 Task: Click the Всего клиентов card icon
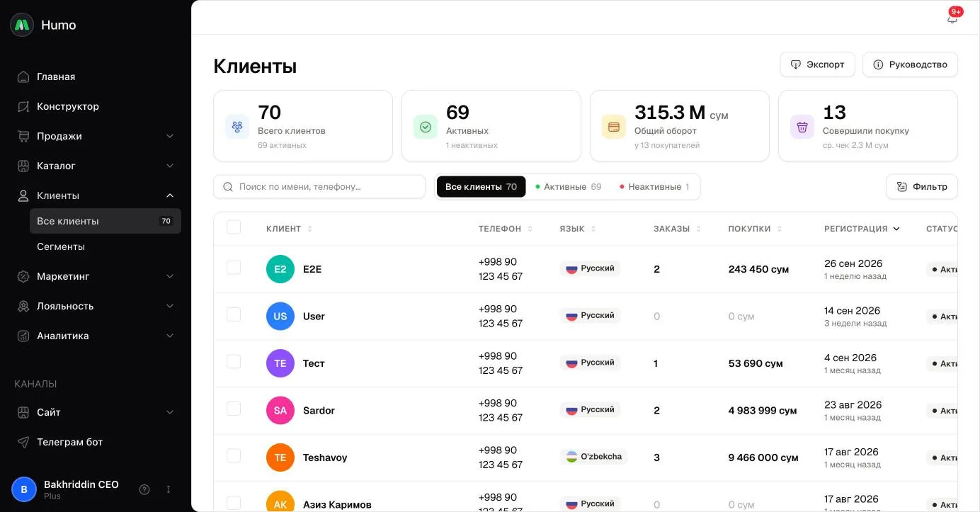point(237,127)
